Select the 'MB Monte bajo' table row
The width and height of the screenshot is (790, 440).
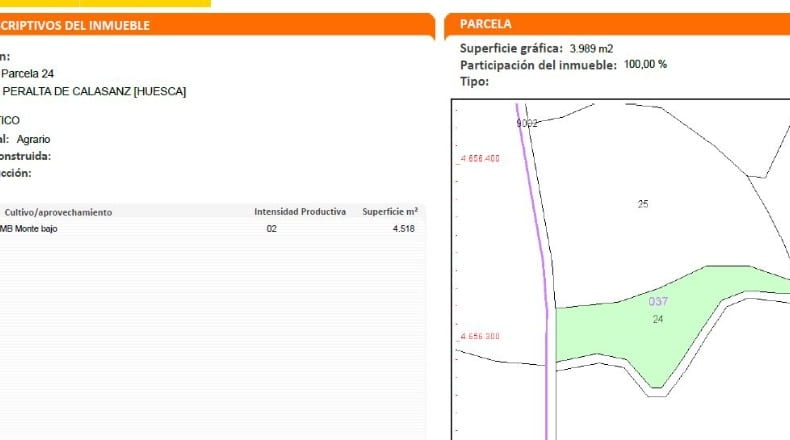click(x=212, y=229)
